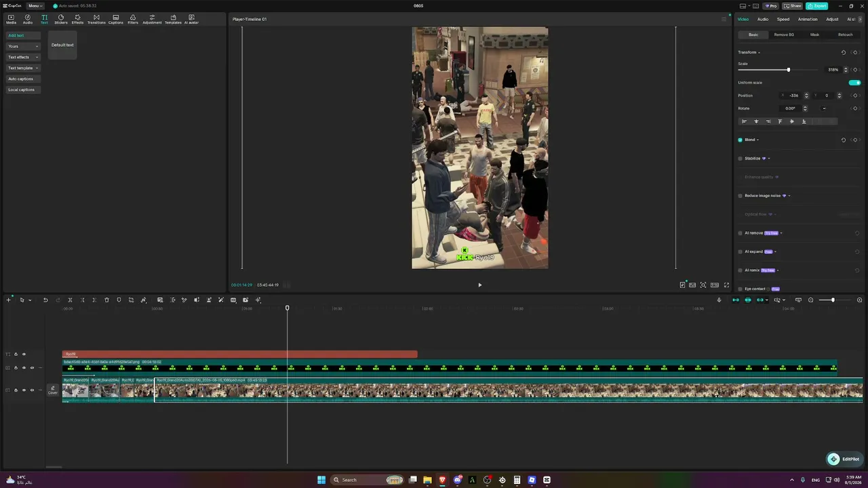Image resolution: width=868 pixels, height=488 pixels.
Task: Play the preview video
Action: (479, 285)
